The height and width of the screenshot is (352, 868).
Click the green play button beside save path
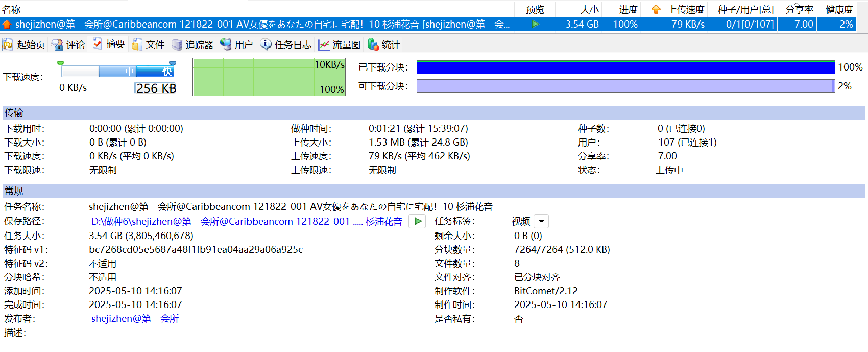tap(418, 221)
